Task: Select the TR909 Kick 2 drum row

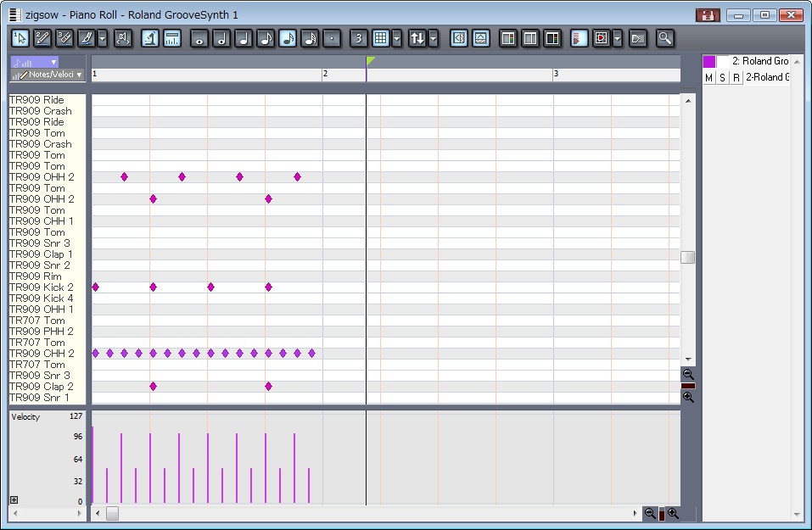Action: [x=41, y=287]
